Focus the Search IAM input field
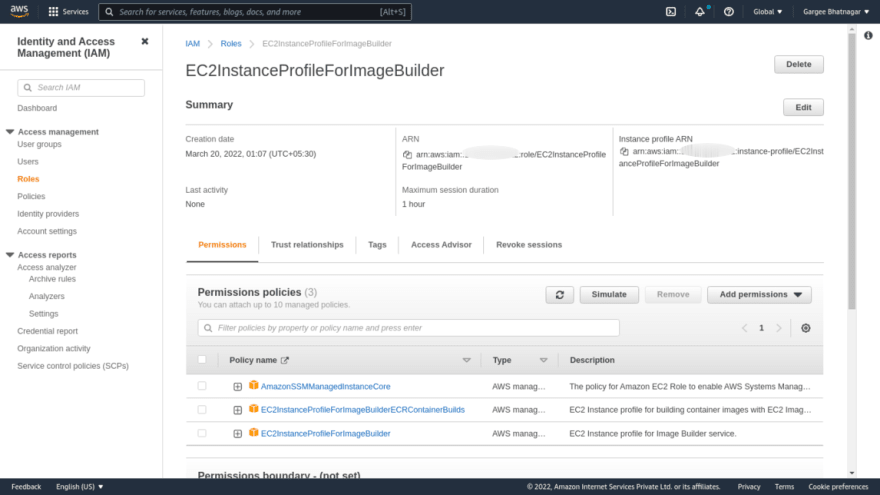Image resolution: width=880 pixels, height=495 pixels. (x=81, y=88)
